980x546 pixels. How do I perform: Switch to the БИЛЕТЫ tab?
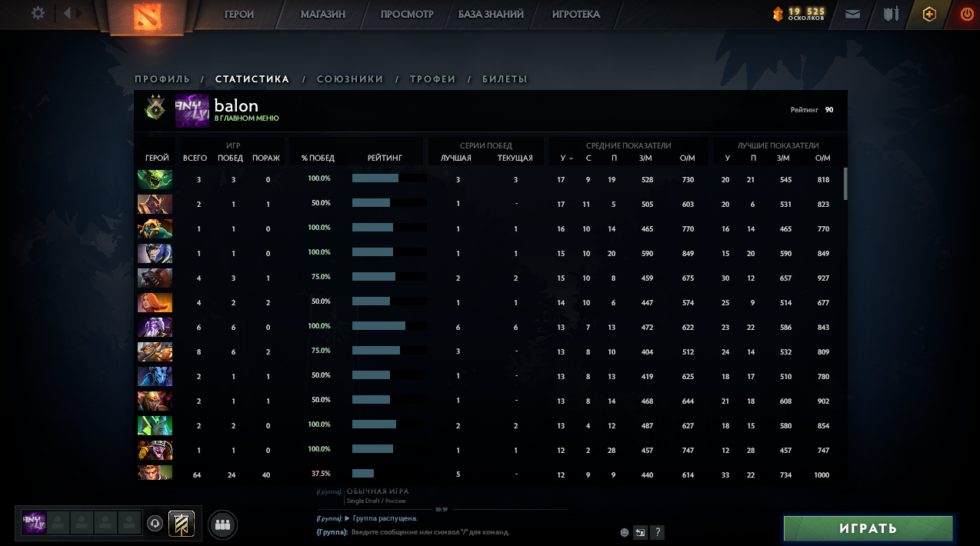tap(505, 79)
